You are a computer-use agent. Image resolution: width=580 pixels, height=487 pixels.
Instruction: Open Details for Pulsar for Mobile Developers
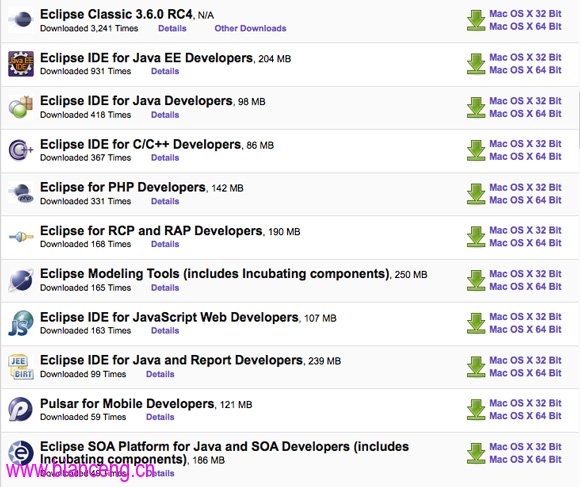[x=160, y=417]
